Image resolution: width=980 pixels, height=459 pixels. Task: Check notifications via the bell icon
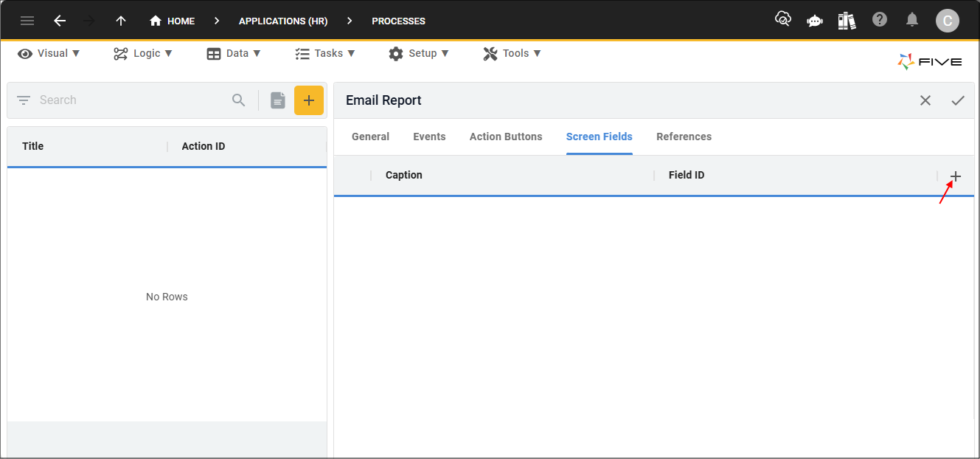[911, 21]
